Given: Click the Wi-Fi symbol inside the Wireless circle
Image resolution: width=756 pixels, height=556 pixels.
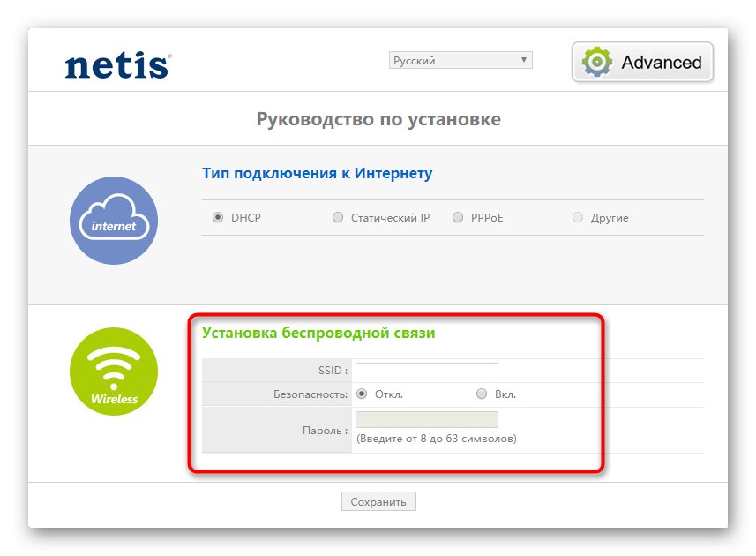Looking at the screenshot, I should click(x=113, y=366).
